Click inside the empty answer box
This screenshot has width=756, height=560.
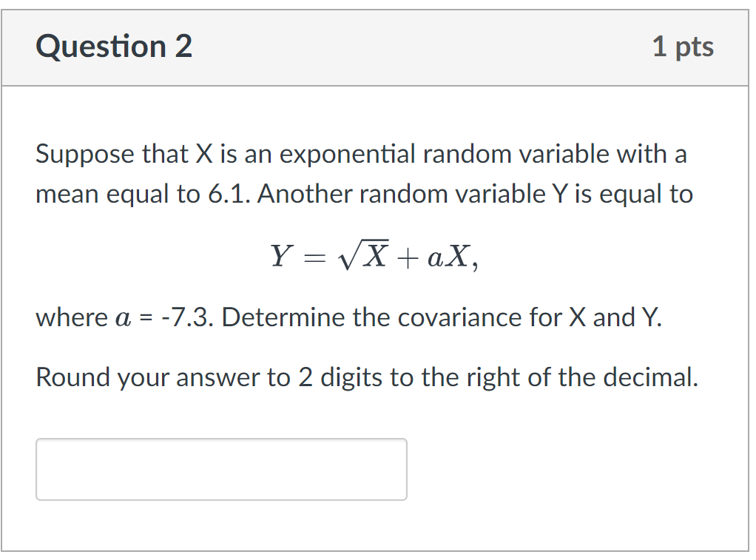pos(220,469)
